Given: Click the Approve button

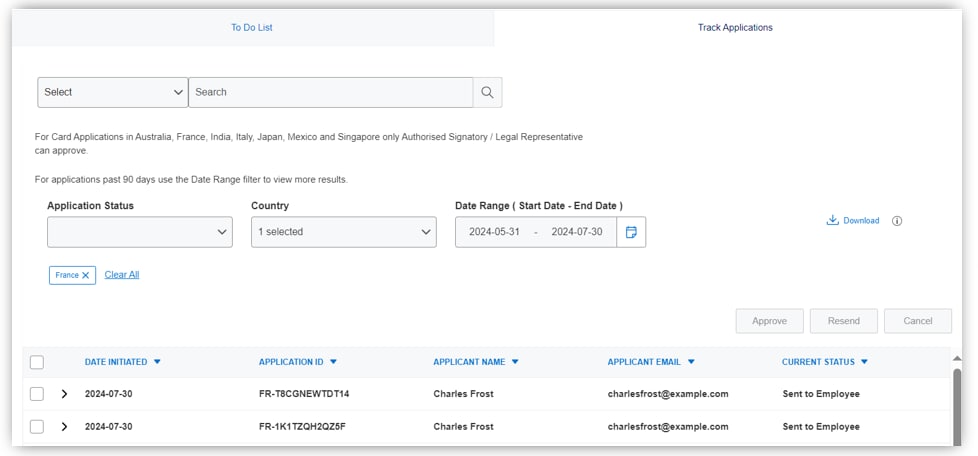Looking at the screenshot, I should [x=769, y=321].
